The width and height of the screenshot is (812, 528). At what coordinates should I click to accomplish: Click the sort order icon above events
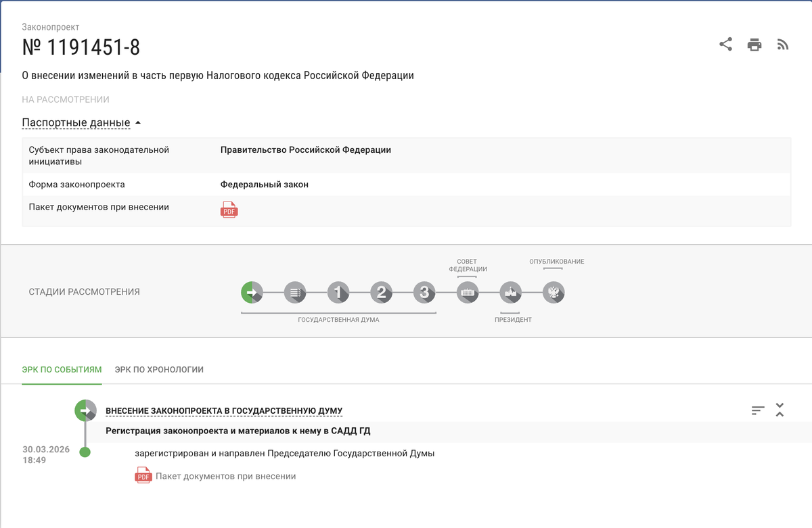tap(757, 410)
